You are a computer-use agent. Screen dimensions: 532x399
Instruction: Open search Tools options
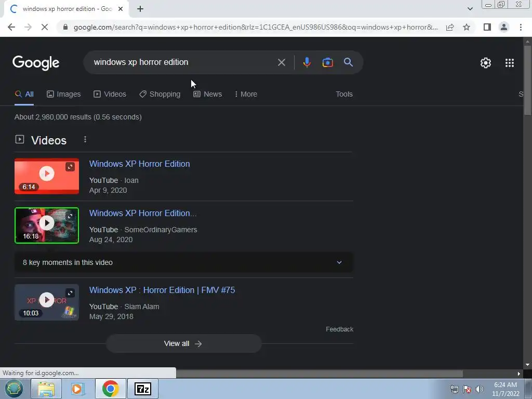point(344,95)
